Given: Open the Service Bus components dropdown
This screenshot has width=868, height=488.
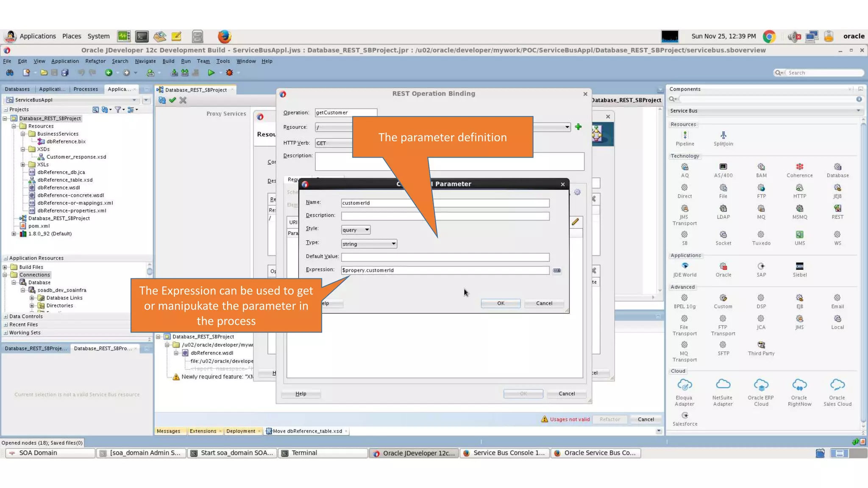Looking at the screenshot, I should pos(858,111).
